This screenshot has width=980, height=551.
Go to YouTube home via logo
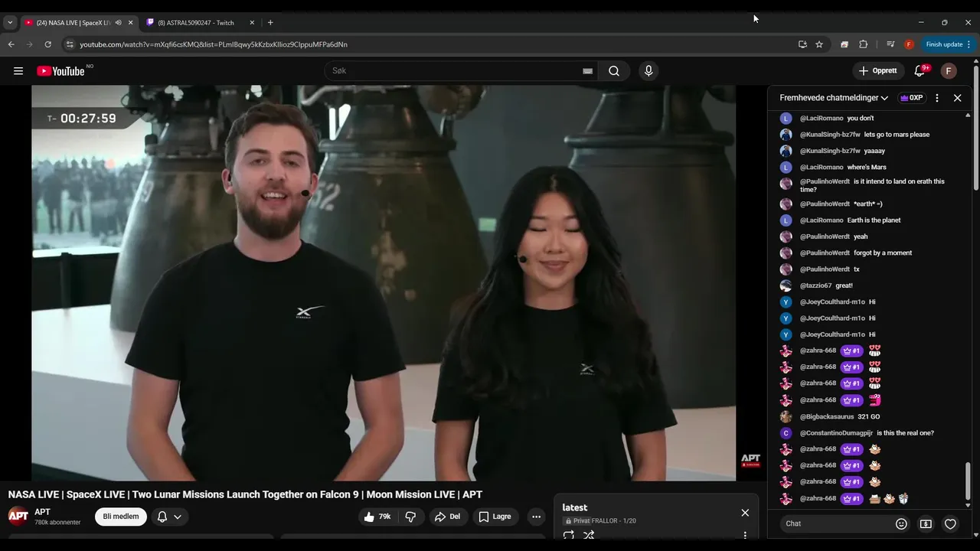click(x=60, y=71)
